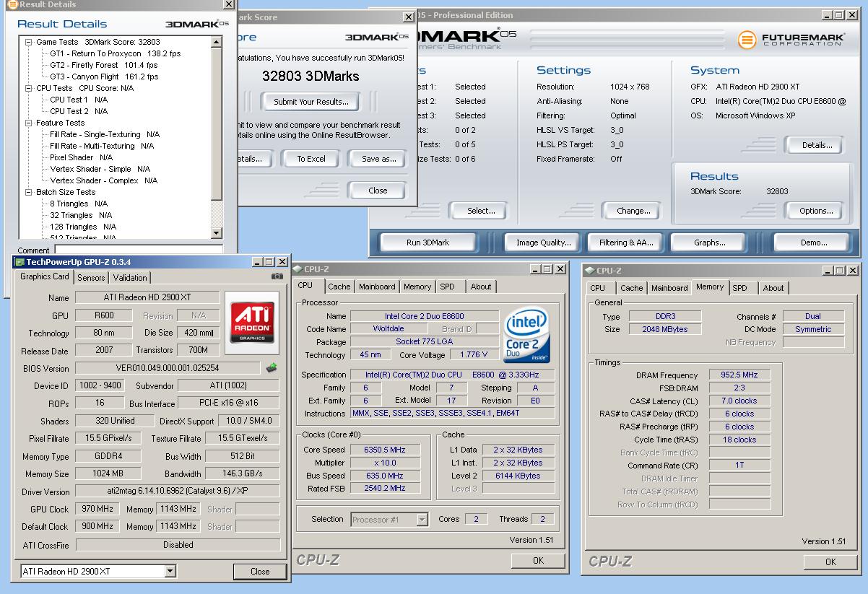Collapse the CPU Tests tree node
This screenshot has height=594, width=868.
29,88
